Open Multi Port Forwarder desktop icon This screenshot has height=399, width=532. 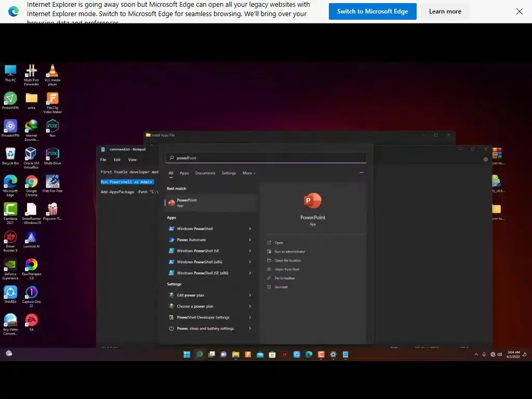tap(31, 75)
